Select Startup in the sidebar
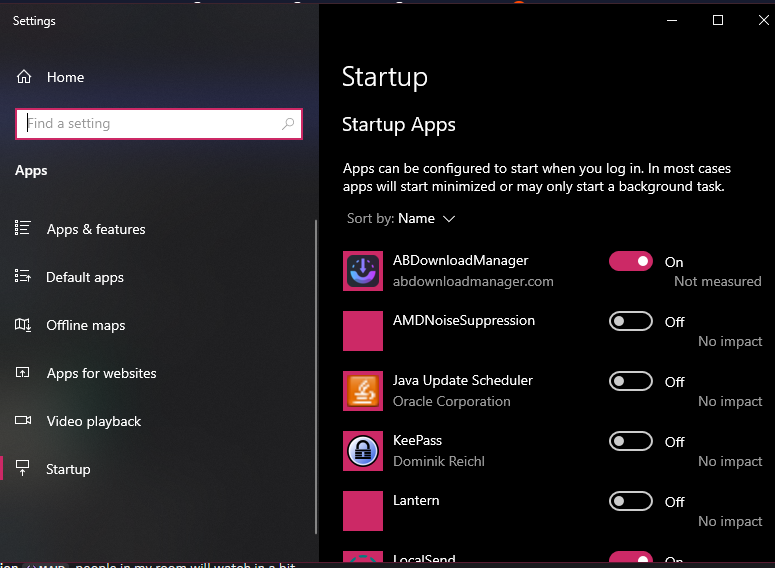The height and width of the screenshot is (568, 775). (68, 469)
